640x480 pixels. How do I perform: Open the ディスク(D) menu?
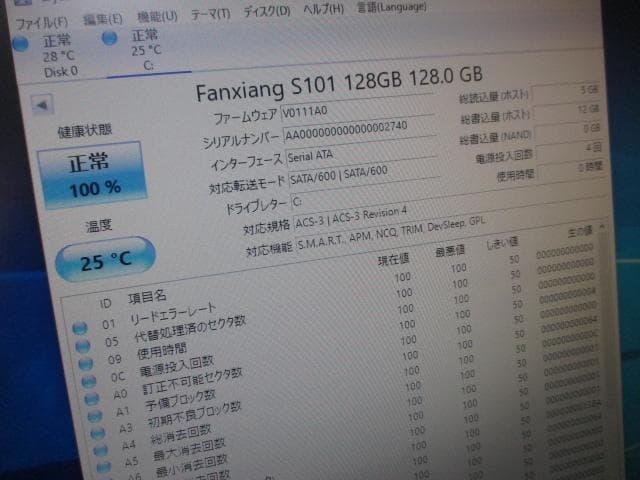tap(267, 12)
